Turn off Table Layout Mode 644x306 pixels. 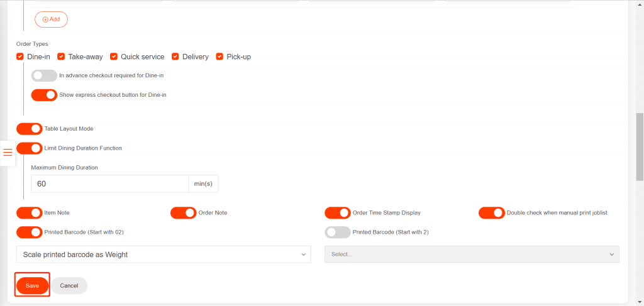pos(30,129)
